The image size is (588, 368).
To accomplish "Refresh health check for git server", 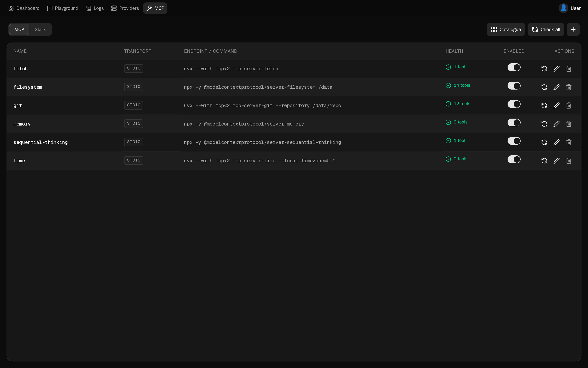I will pyautogui.click(x=544, y=105).
